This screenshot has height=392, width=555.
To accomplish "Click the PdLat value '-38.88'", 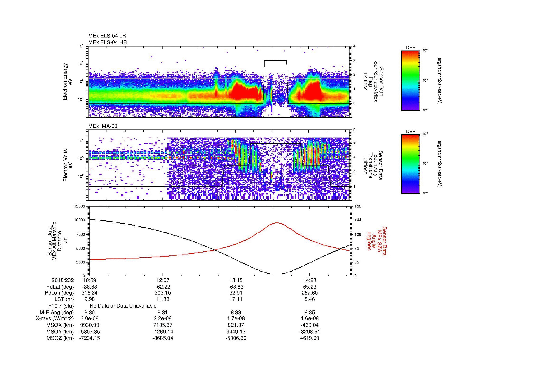I will 89,287.
